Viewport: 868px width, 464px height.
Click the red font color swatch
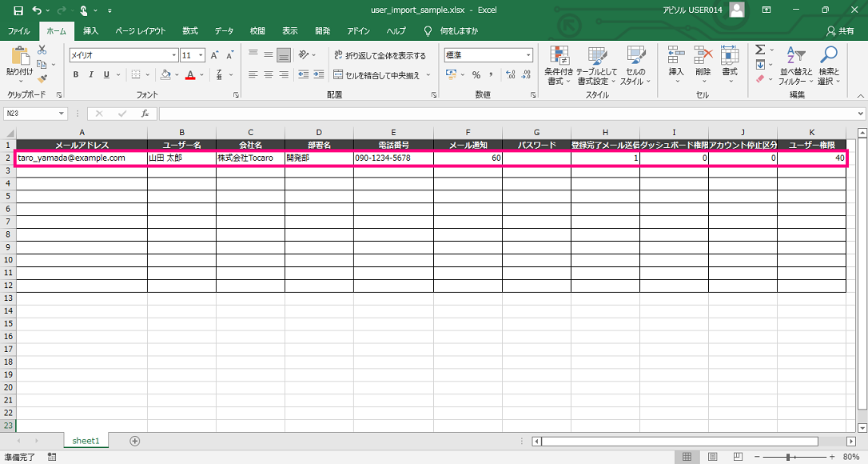[x=189, y=74]
